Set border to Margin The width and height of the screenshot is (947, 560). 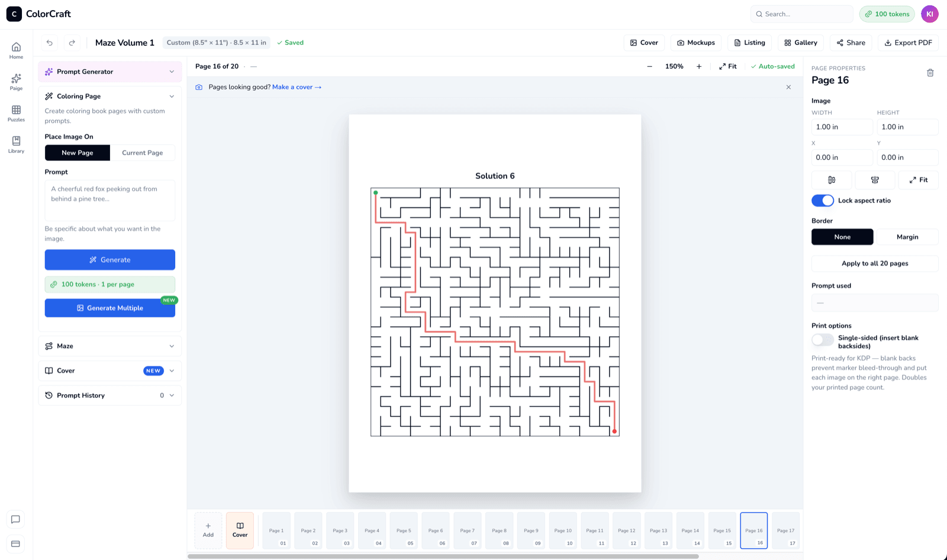coord(907,237)
